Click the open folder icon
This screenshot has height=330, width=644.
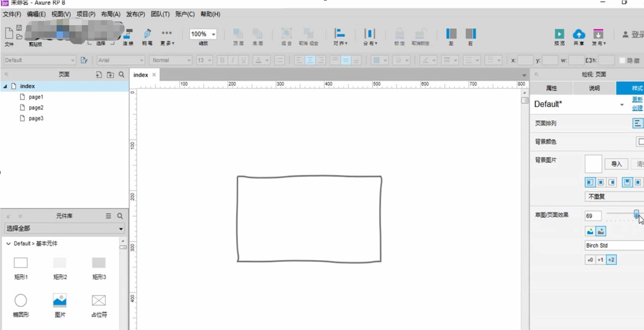click(x=19, y=36)
